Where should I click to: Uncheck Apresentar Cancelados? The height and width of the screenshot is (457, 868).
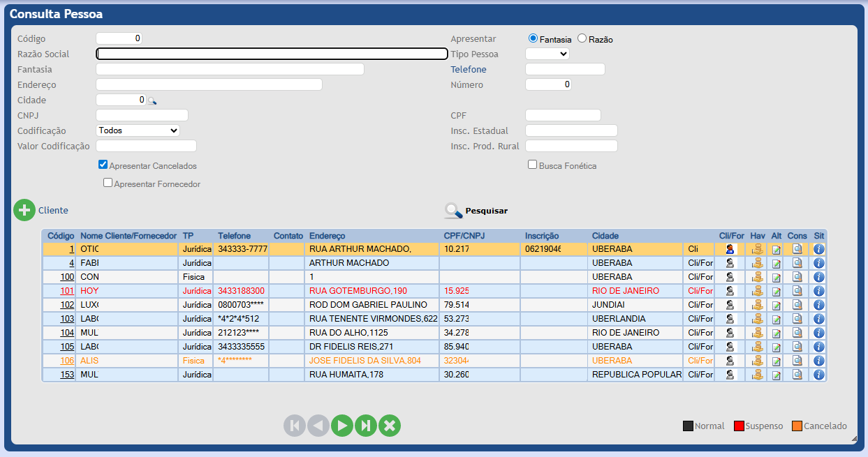pos(103,165)
